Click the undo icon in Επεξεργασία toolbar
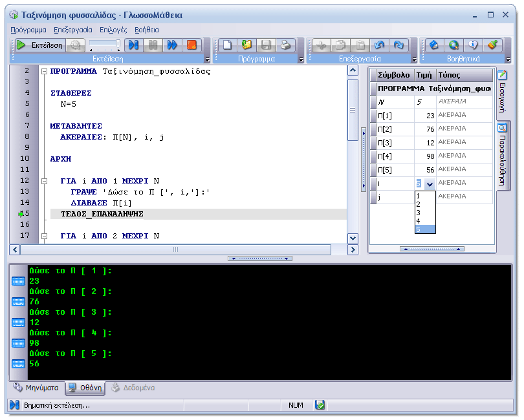This screenshot has width=524, height=420. [x=380, y=45]
